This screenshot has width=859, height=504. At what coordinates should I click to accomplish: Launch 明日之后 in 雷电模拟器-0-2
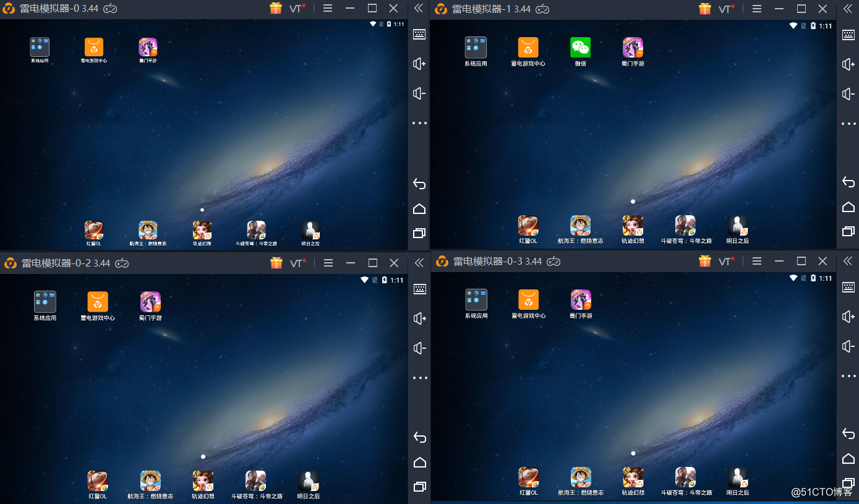click(x=309, y=481)
